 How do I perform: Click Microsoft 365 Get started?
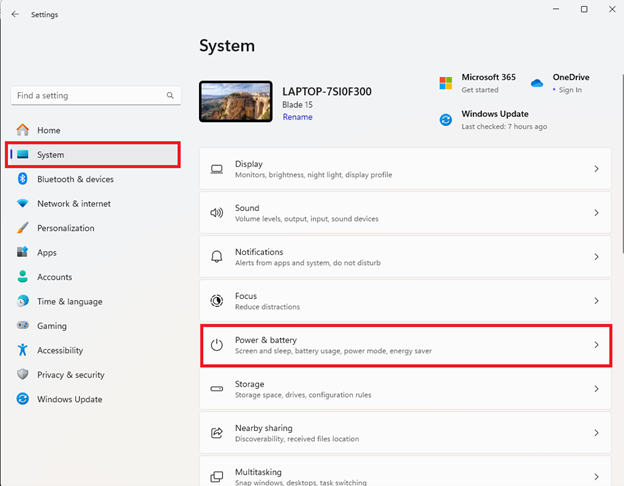coord(480,90)
